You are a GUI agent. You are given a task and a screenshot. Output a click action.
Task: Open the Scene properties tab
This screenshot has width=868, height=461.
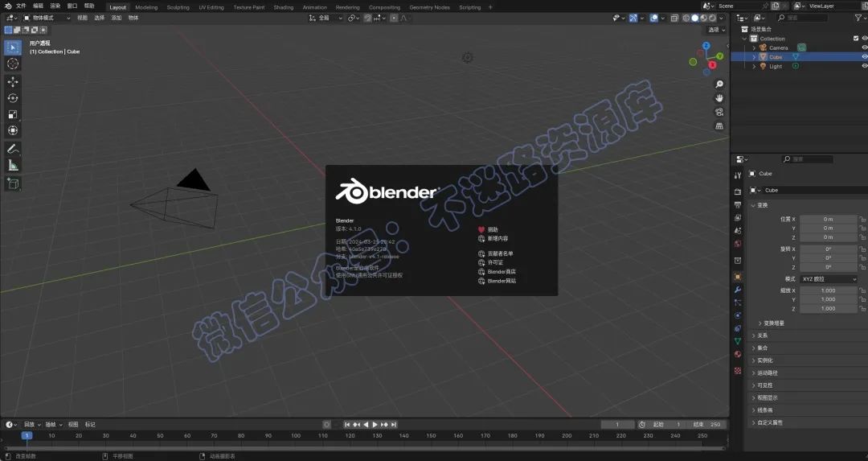737,230
